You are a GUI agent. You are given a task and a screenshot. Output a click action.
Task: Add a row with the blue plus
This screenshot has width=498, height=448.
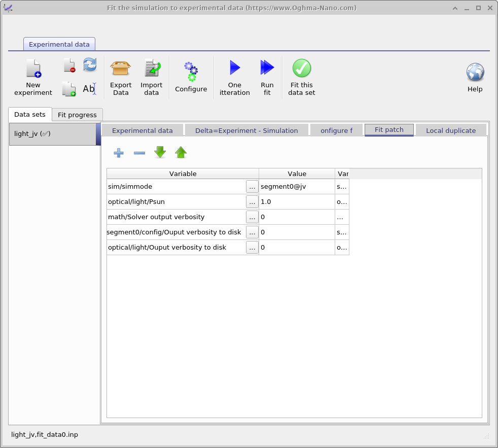tap(119, 153)
